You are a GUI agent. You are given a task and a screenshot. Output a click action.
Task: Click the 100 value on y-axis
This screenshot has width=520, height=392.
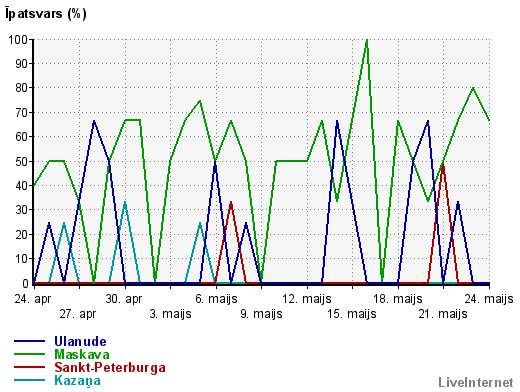[18, 40]
